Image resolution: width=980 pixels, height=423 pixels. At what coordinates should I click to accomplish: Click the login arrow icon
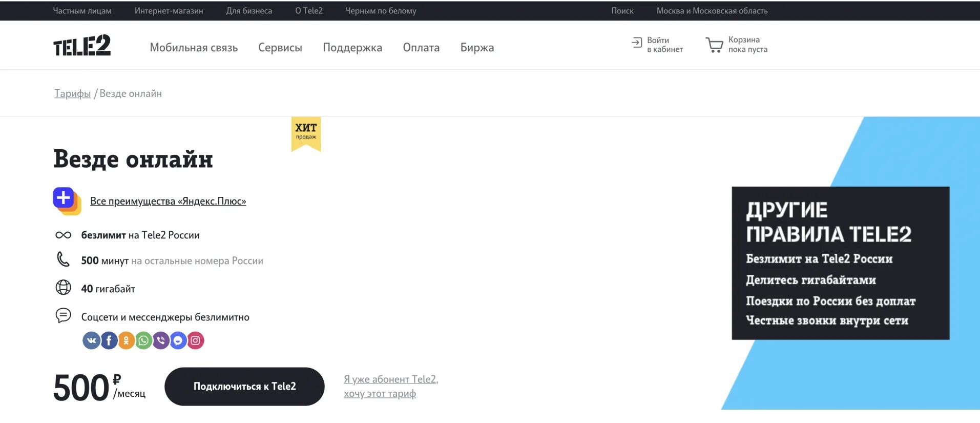pyautogui.click(x=637, y=43)
